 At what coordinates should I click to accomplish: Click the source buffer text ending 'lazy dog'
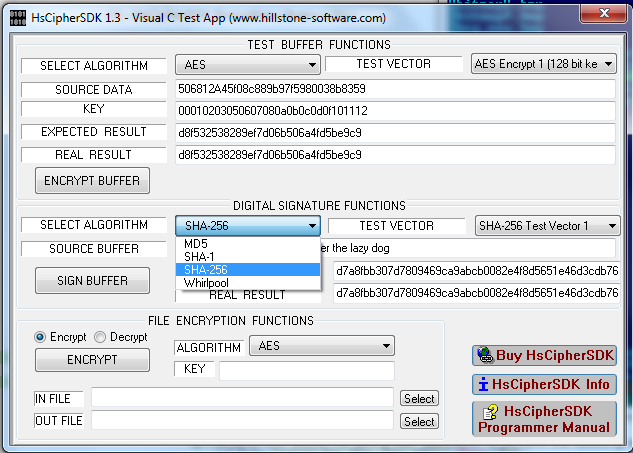[468, 248]
